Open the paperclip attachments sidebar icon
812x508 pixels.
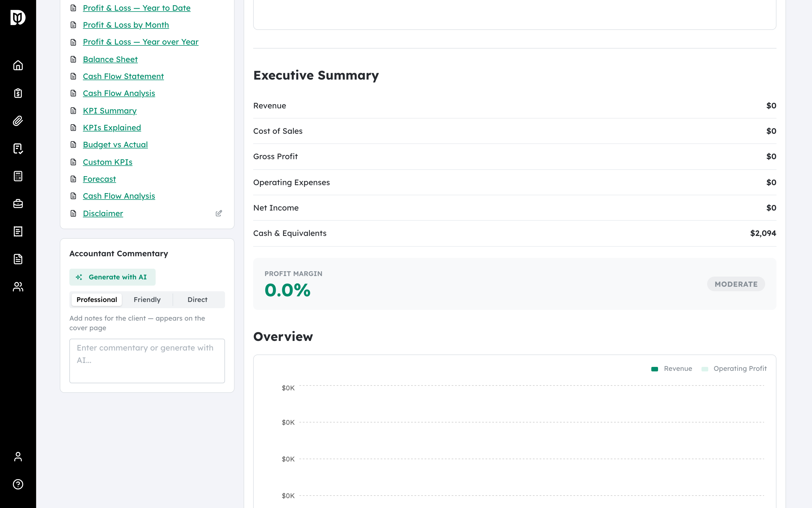tap(18, 121)
